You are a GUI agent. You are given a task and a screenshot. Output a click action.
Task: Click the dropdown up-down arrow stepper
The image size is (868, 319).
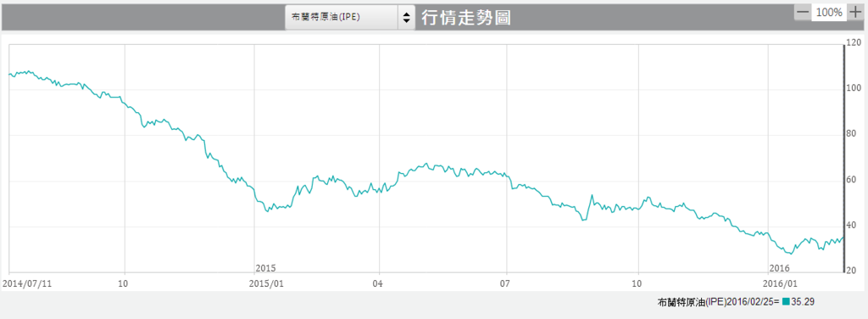pos(406,17)
